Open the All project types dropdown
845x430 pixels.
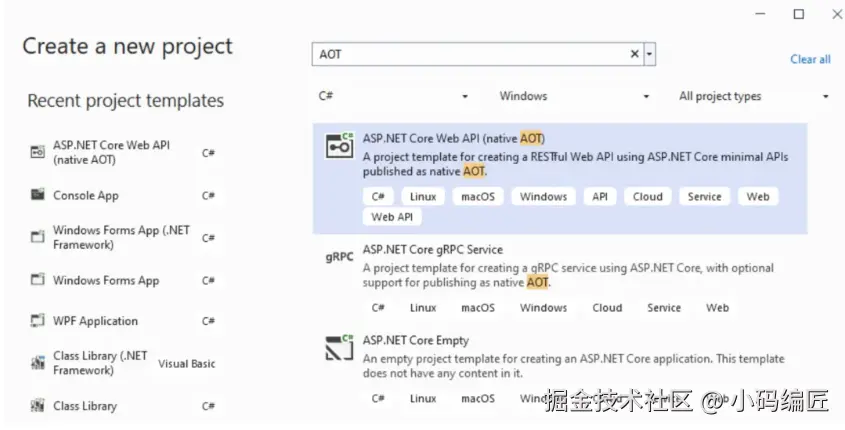tap(753, 96)
